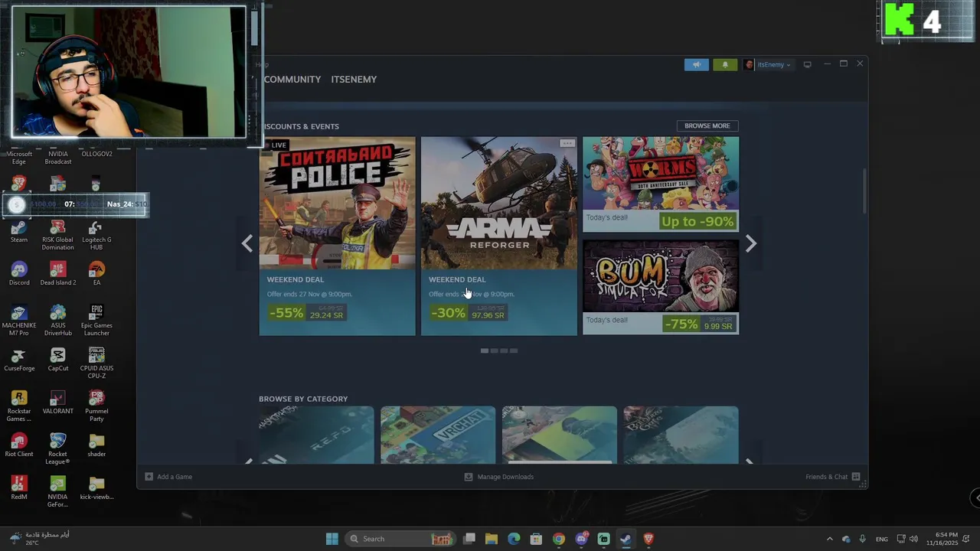Select the Epic Games Launcher desktop icon

pyautogui.click(x=96, y=321)
